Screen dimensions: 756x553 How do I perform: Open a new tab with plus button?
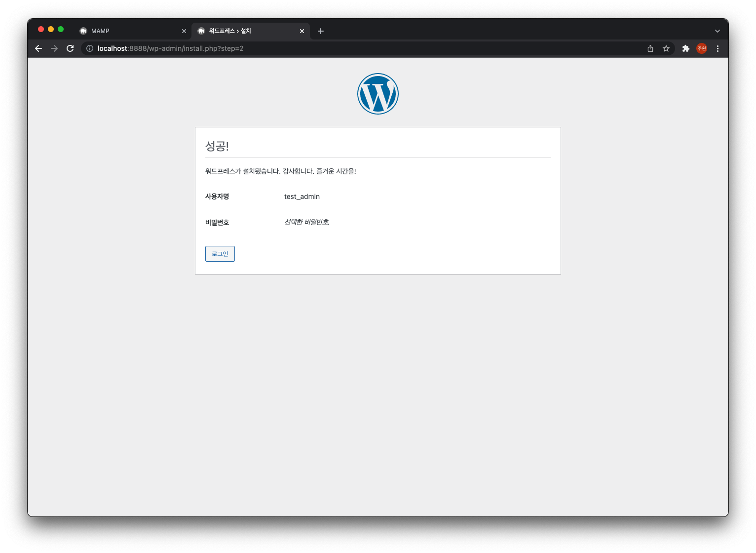[321, 31]
